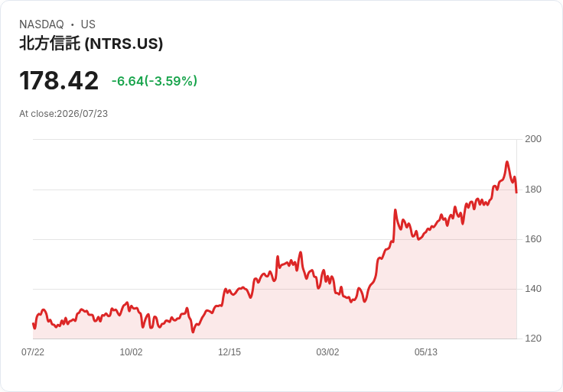Image resolution: width=563 pixels, height=392 pixels.
Task: Select the 07/22 date on x-axis
Action: [33, 352]
